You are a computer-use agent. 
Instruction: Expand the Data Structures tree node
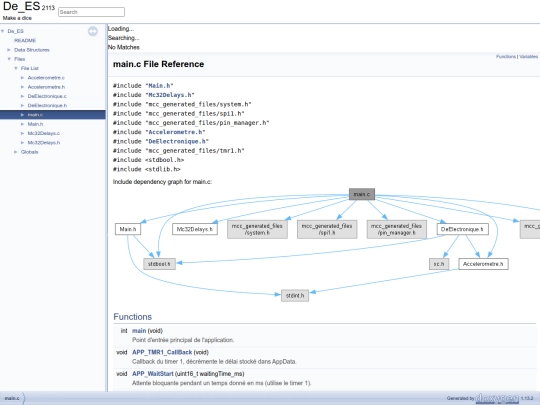[x=9, y=50]
